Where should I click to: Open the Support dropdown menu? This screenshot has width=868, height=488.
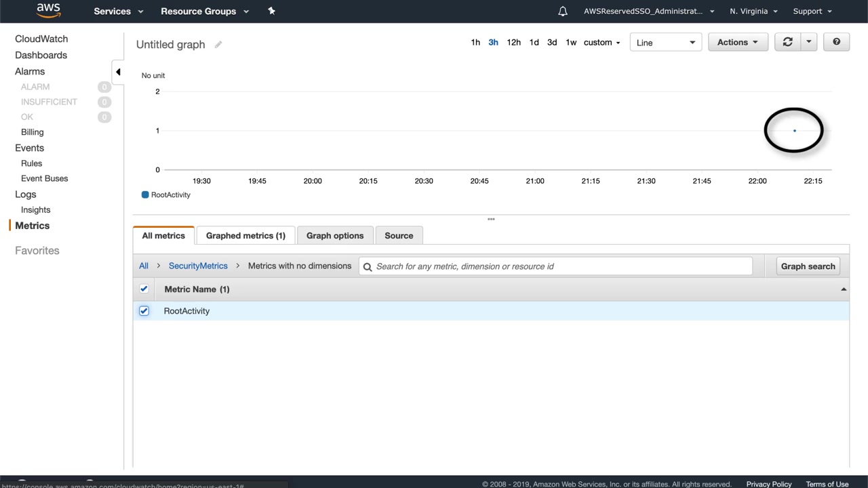(812, 11)
